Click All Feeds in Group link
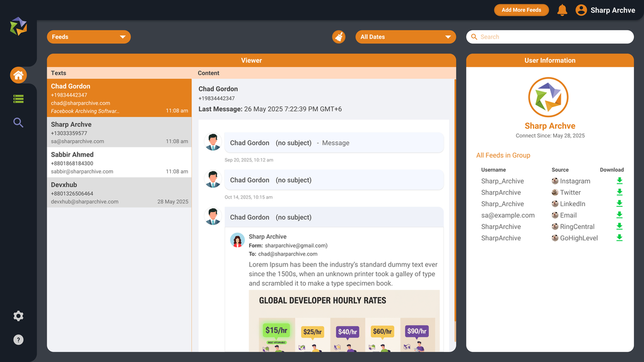The width and height of the screenshot is (644, 362). pyautogui.click(x=503, y=155)
